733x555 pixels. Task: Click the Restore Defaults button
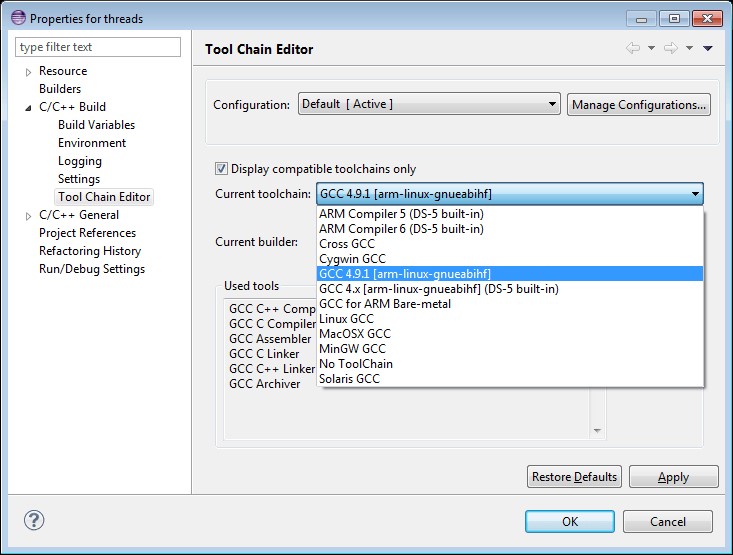[x=574, y=476]
